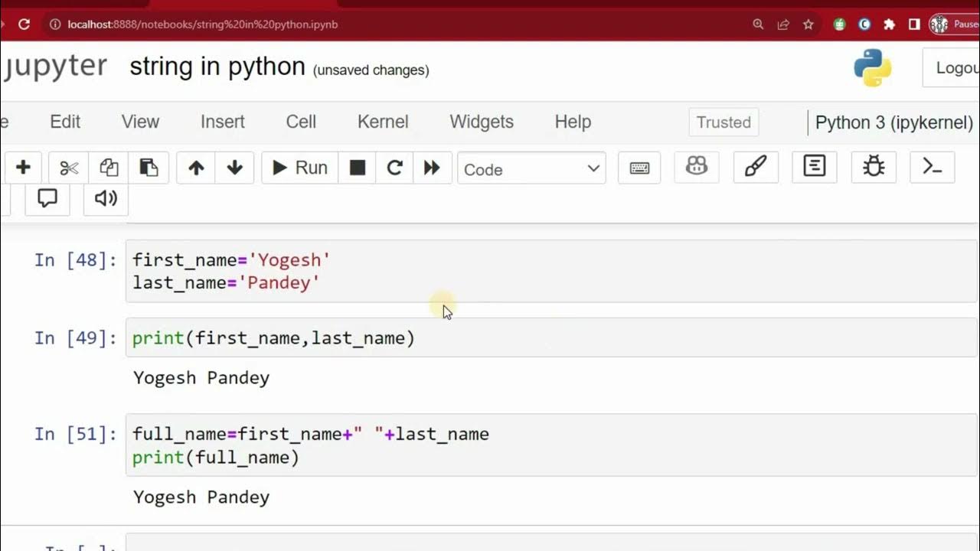Viewport: 980px width, 551px height.
Task: Insert a cell below with the plus icon
Action: [23, 168]
